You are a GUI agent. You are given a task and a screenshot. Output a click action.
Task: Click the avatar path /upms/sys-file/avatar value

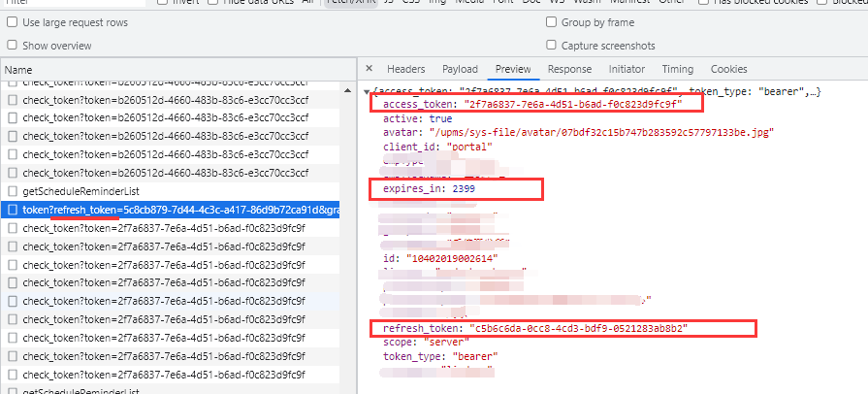point(601,132)
